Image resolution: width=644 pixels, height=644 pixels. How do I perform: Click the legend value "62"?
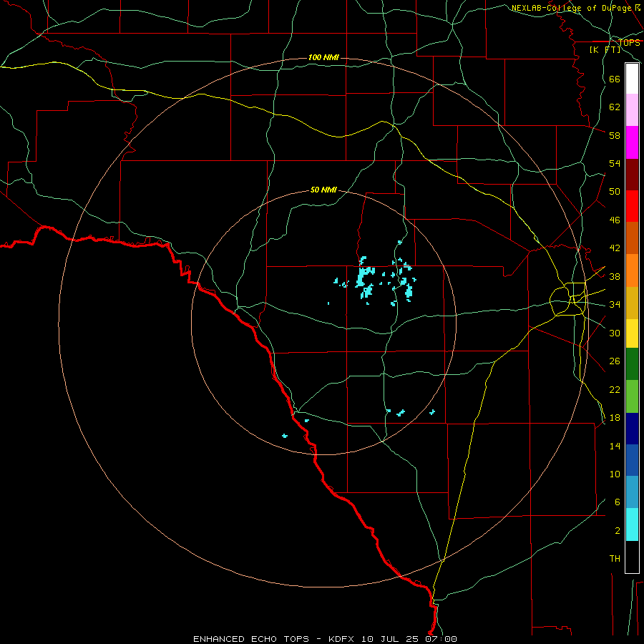615,107
